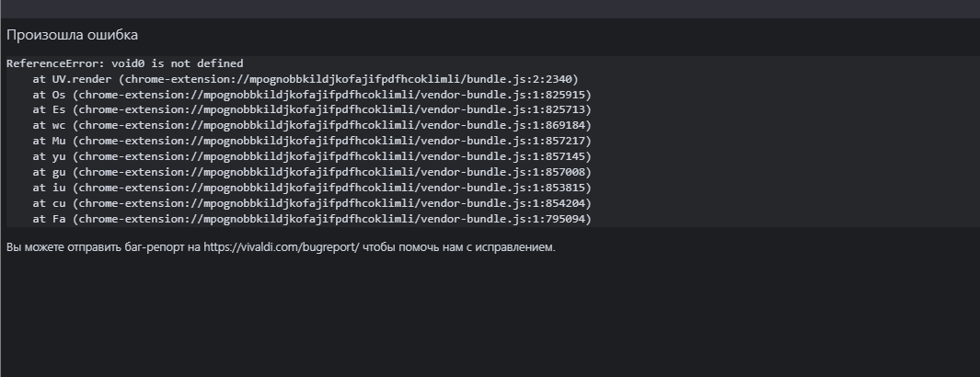Select the "at gu" stack trace entry

[312, 172]
